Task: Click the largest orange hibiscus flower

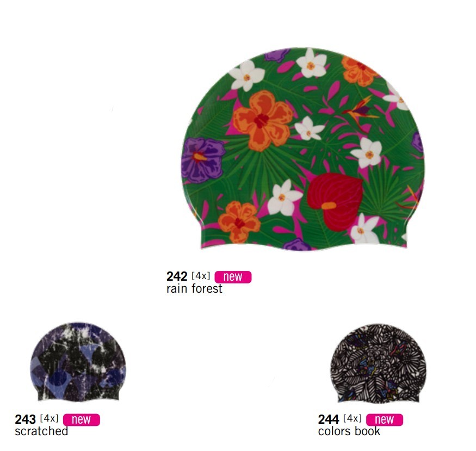Action: (x=263, y=120)
